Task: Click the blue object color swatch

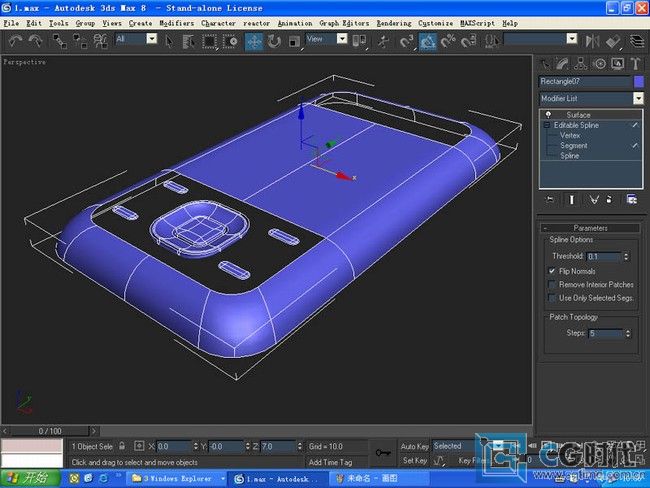Action: pyautogui.click(x=639, y=81)
